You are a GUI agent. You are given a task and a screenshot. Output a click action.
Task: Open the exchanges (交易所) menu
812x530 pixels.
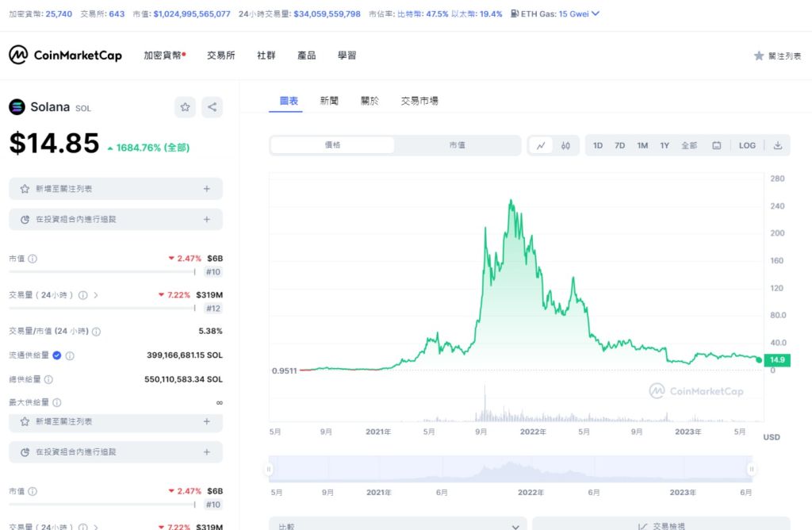(221, 56)
